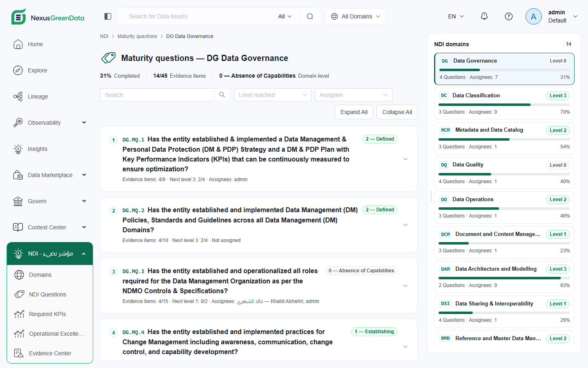Go to Home in the sidebar
Screen dimensions: 588x368
(x=50, y=44)
